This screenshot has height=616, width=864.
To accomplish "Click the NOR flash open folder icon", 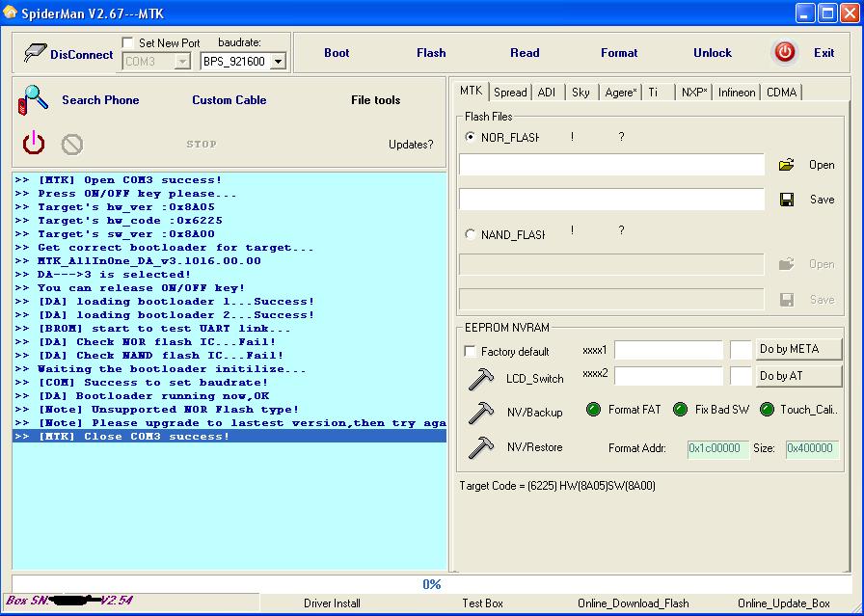I will click(787, 165).
